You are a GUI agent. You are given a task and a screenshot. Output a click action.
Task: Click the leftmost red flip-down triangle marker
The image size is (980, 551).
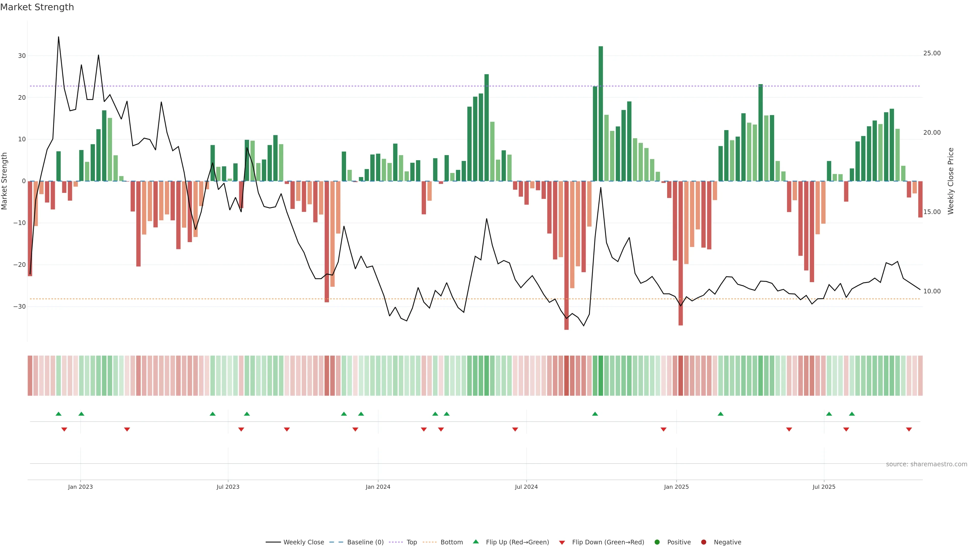tap(64, 429)
